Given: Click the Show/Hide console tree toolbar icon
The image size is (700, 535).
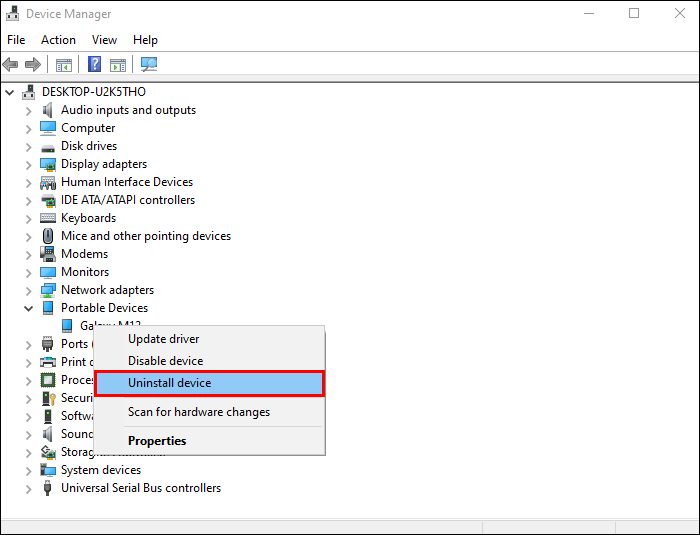Looking at the screenshot, I should click(x=64, y=65).
